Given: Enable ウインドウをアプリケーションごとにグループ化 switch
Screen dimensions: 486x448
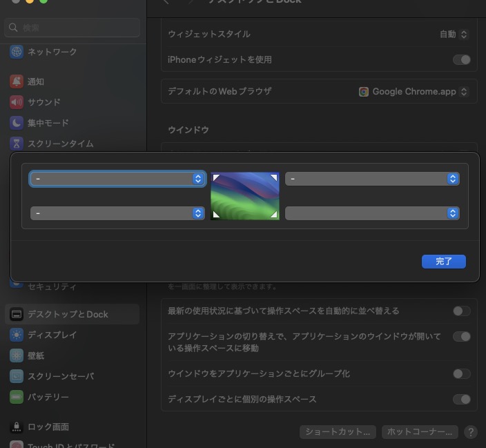Looking at the screenshot, I should tap(461, 373).
